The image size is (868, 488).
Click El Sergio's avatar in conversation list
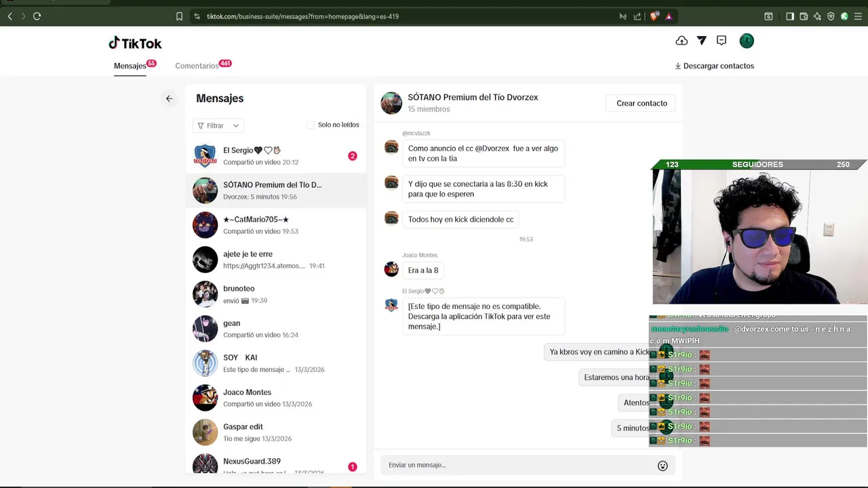(x=205, y=156)
